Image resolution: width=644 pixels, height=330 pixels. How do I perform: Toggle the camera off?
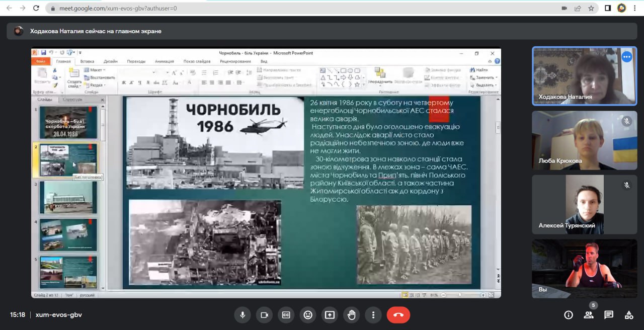(x=264, y=315)
